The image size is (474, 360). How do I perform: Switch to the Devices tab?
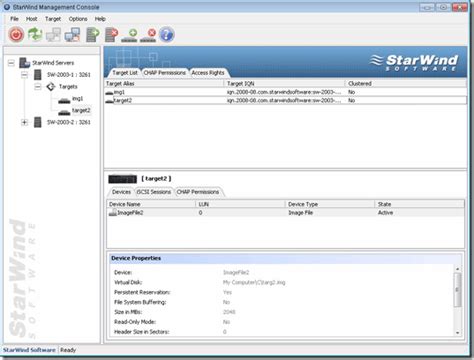[x=121, y=192]
